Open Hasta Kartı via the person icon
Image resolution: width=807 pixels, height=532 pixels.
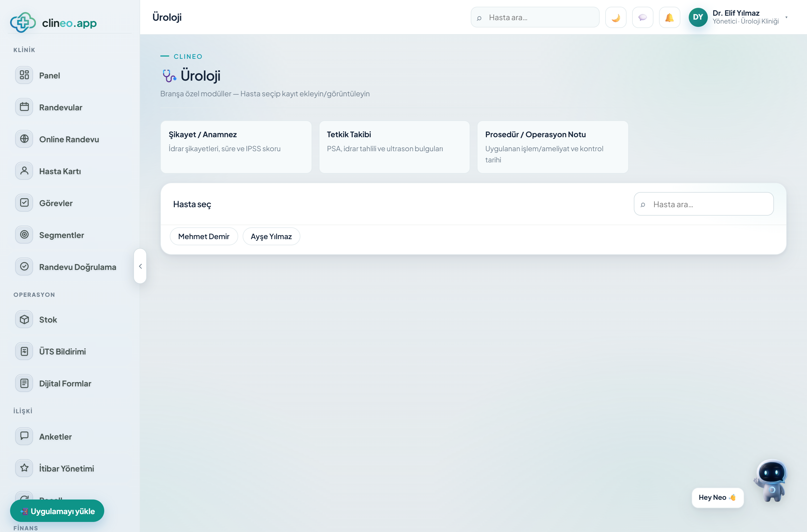24,171
